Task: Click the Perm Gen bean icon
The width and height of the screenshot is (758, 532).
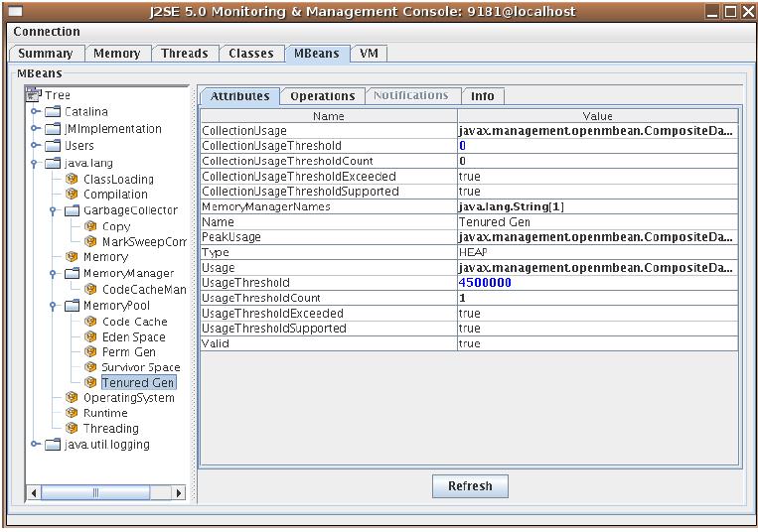Action: coord(90,352)
